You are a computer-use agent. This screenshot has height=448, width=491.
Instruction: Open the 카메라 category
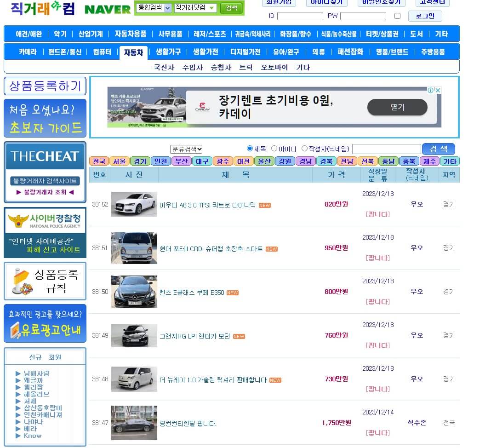tap(28, 52)
